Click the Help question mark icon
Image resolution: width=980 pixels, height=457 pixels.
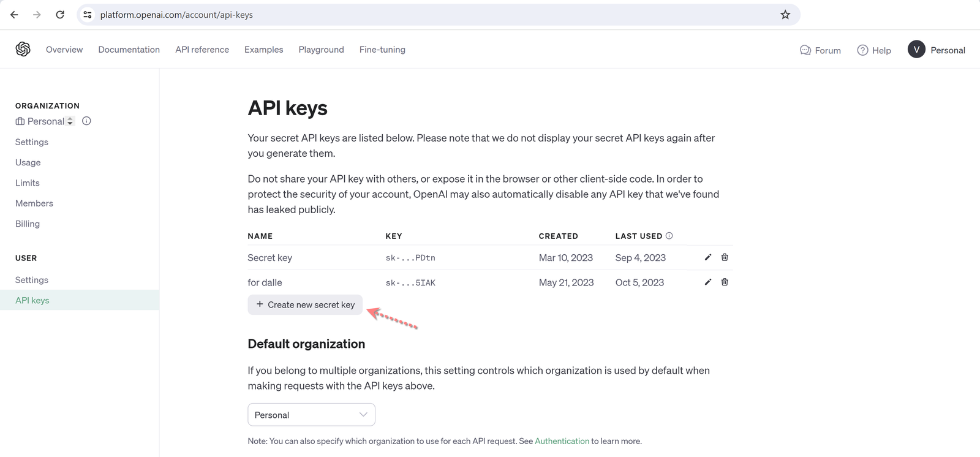coord(862,50)
